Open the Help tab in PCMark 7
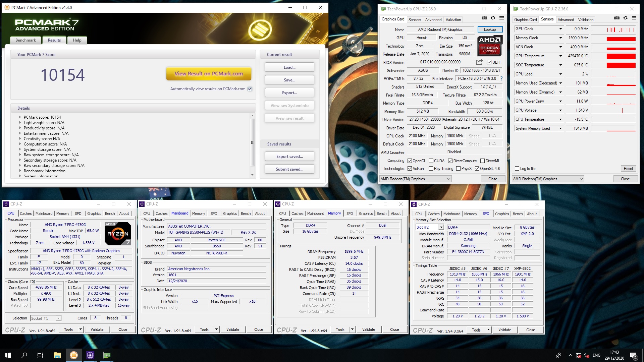 (77, 40)
